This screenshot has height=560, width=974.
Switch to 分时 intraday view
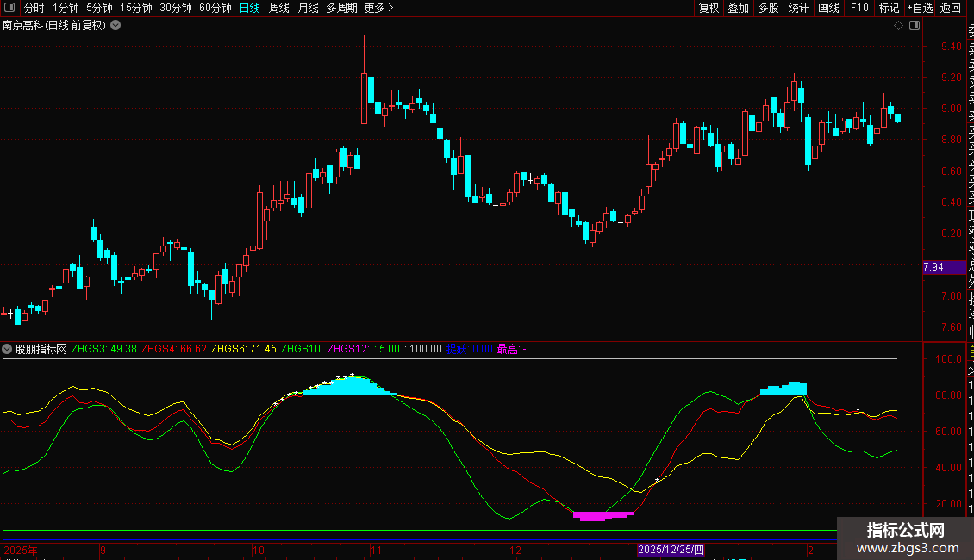pyautogui.click(x=34, y=9)
